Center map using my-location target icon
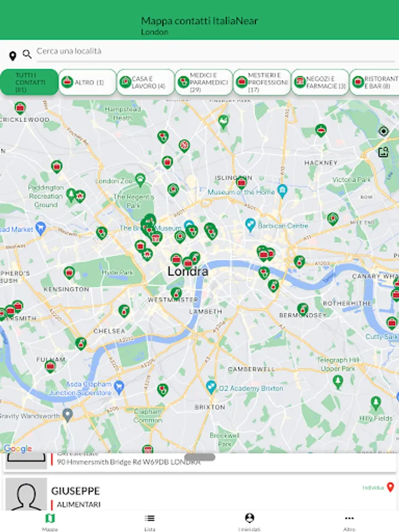399x532 pixels. pos(384,131)
